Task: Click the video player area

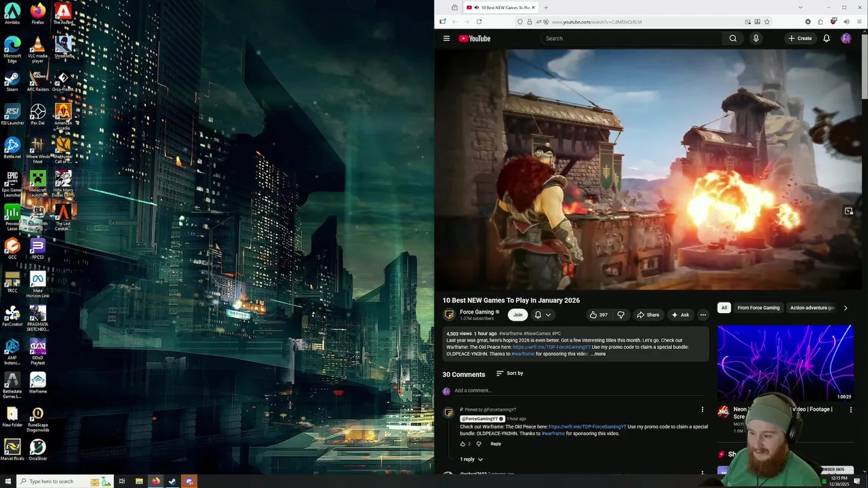Action: (648, 169)
